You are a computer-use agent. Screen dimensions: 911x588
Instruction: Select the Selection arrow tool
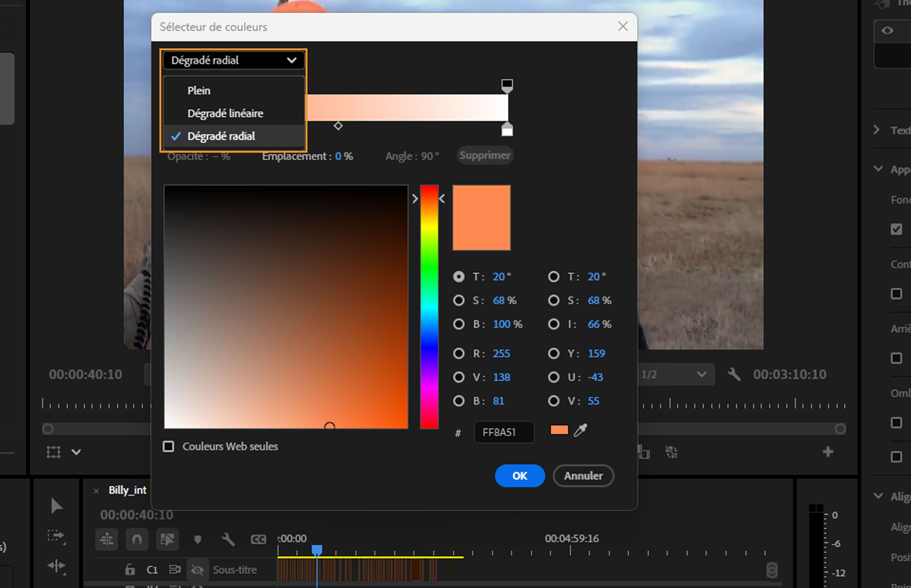[x=56, y=505]
